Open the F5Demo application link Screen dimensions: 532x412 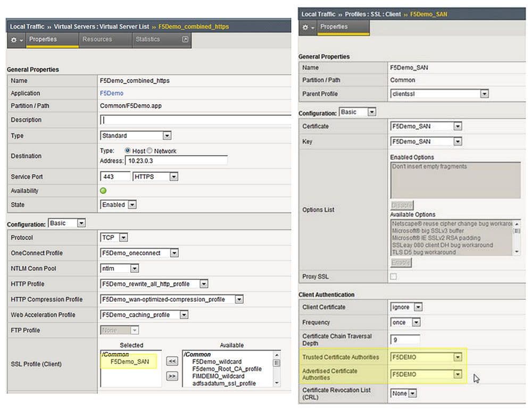click(x=112, y=94)
